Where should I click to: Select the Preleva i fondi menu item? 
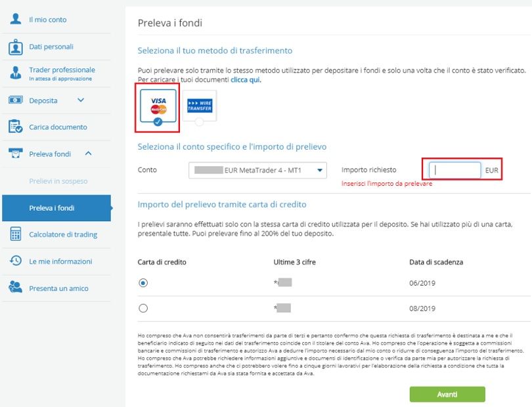pos(52,208)
